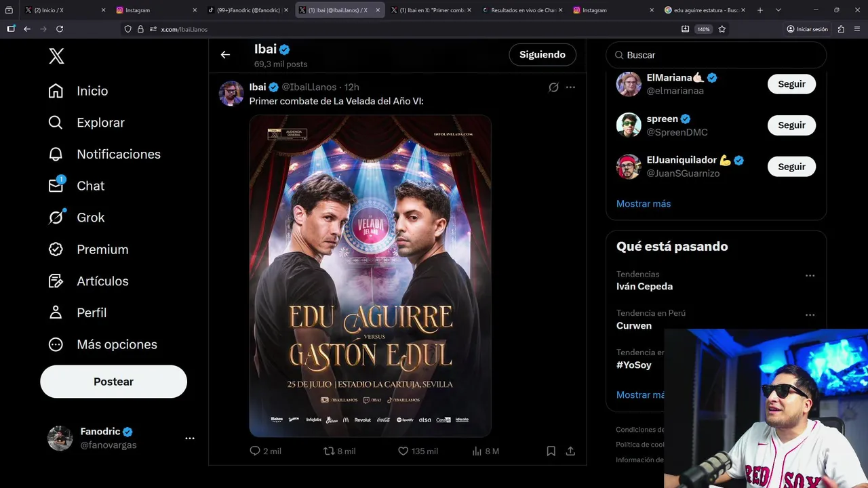Click the repost icon with 8 mil
Viewport: 868px width, 488px height.
pyautogui.click(x=329, y=451)
